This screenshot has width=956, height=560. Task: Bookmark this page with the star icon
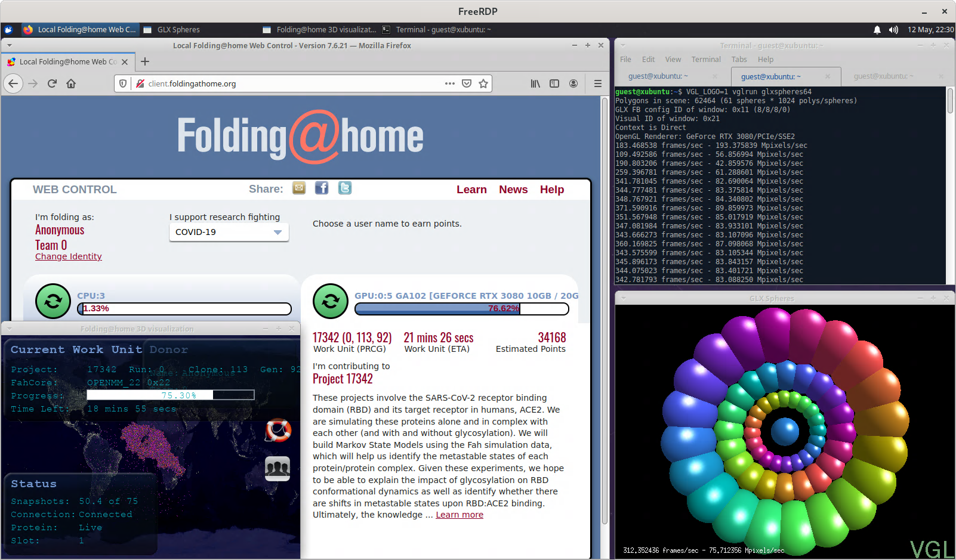point(483,83)
